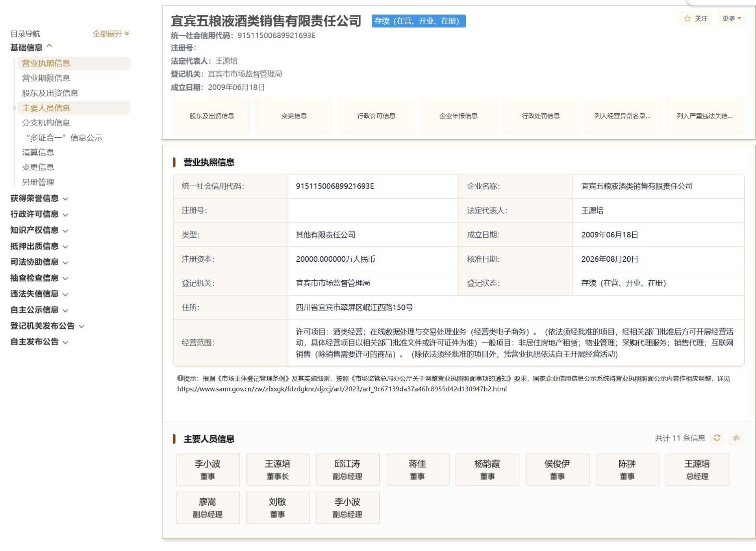This screenshot has width=756, height=551.
Task: Expand the 抵押出质信息 section
Action: point(39,246)
